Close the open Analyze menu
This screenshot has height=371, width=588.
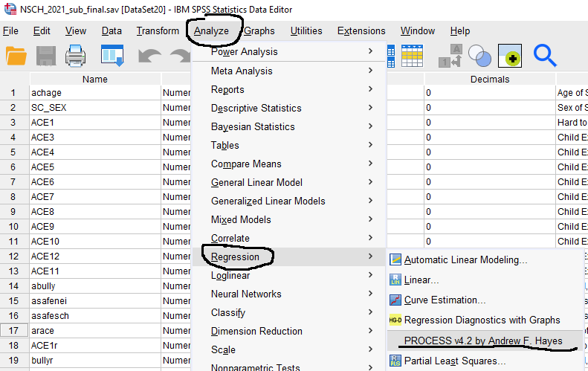[211, 30]
